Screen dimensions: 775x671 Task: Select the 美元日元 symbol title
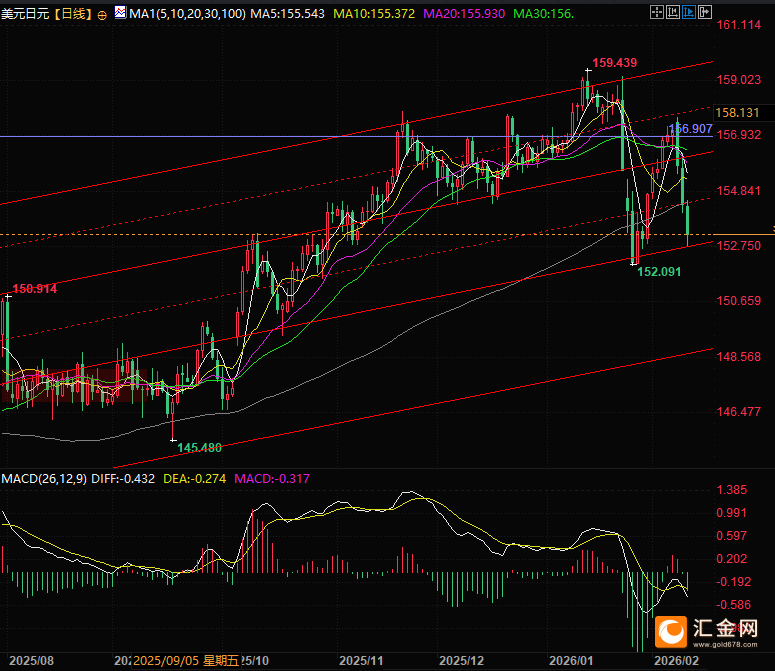pos(26,15)
